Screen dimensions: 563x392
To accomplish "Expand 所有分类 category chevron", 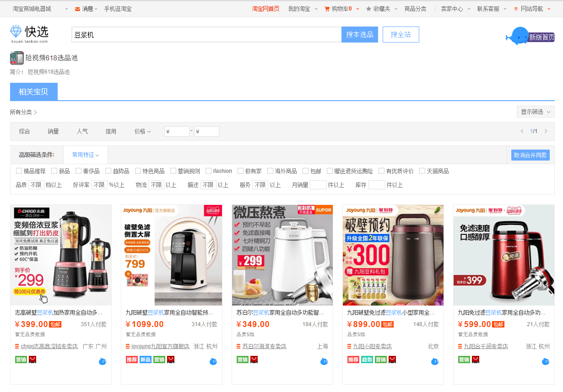I will (35, 112).
